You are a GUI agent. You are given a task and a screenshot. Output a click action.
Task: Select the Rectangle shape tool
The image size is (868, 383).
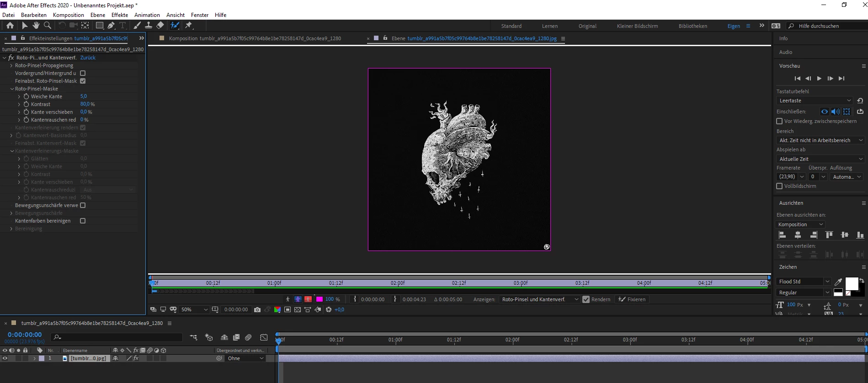click(x=100, y=26)
